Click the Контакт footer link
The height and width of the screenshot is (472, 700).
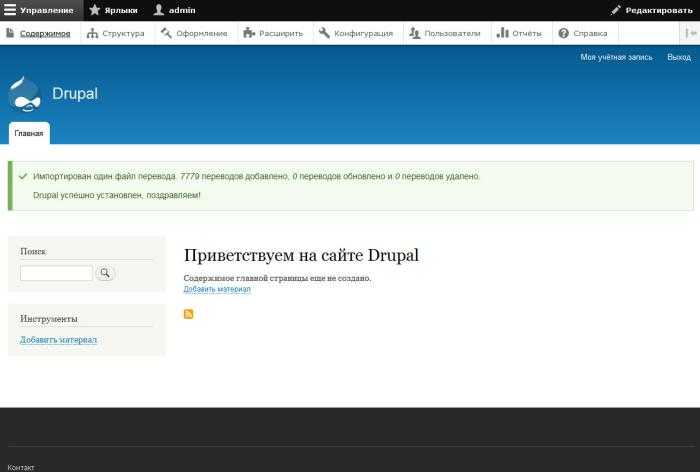pos(21,467)
